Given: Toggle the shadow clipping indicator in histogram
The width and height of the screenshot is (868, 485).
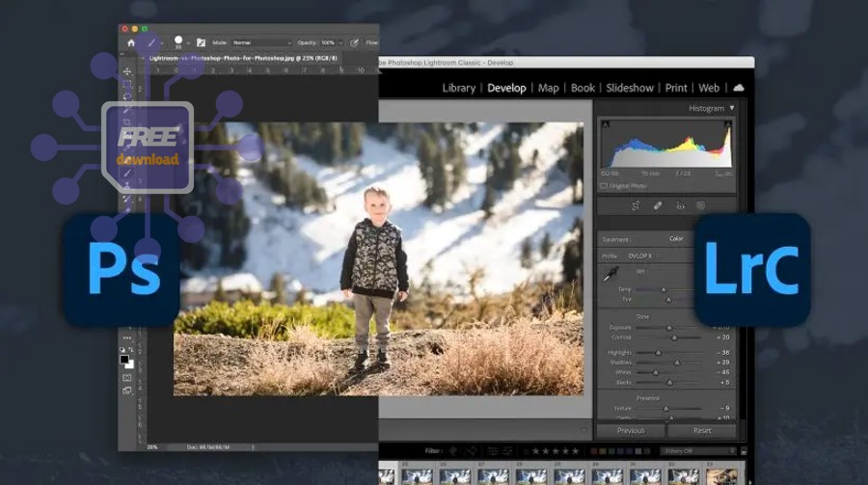Looking at the screenshot, I should point(606,124).
